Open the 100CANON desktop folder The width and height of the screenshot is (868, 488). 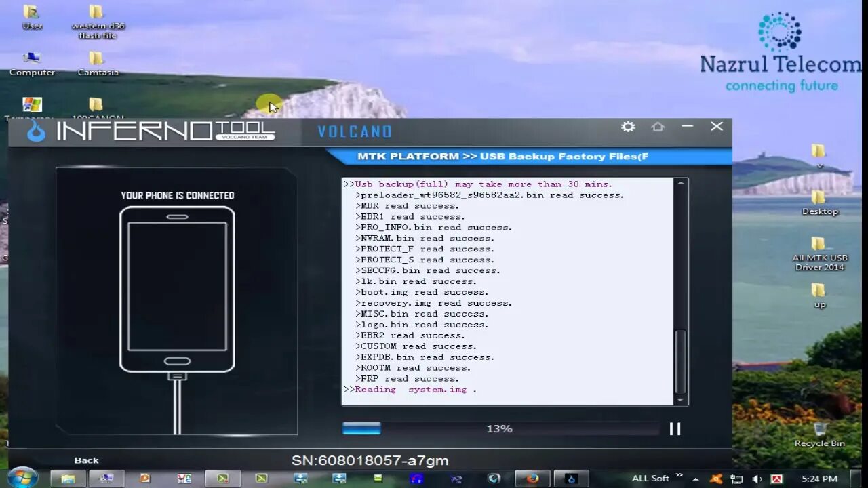coord(96,110)
